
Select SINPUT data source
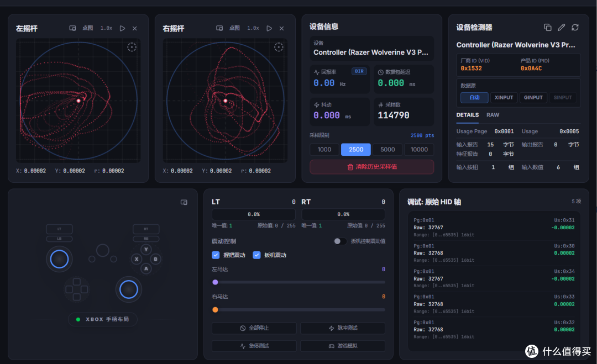tap(563, 98)
